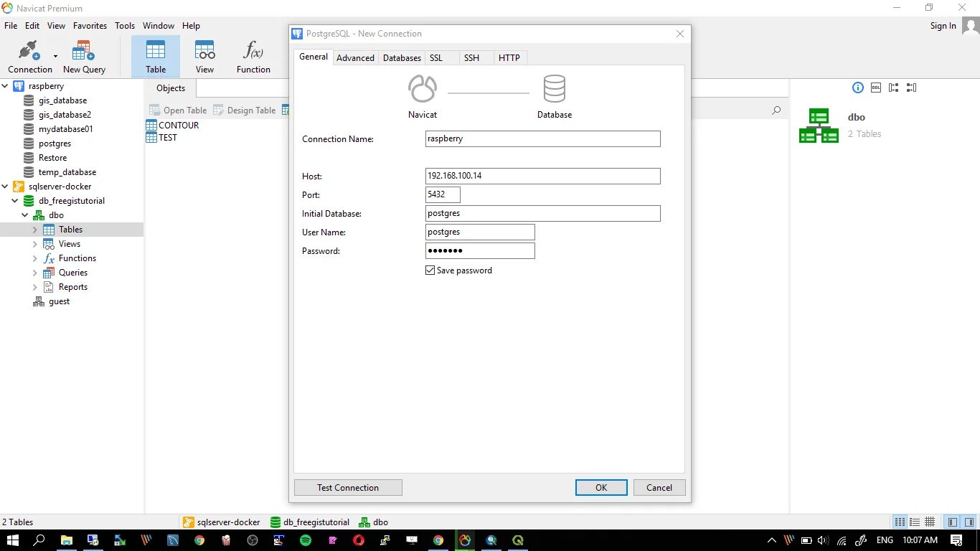This screenshot has width=980, height=551.
Task: Click the Connection Name field
Action: pos(543,138)
